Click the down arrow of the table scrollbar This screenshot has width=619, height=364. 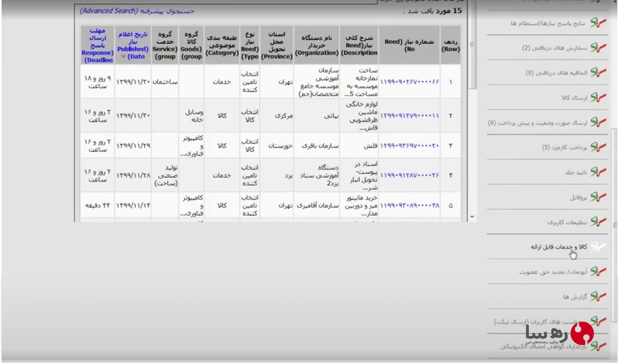pos(472,217)
